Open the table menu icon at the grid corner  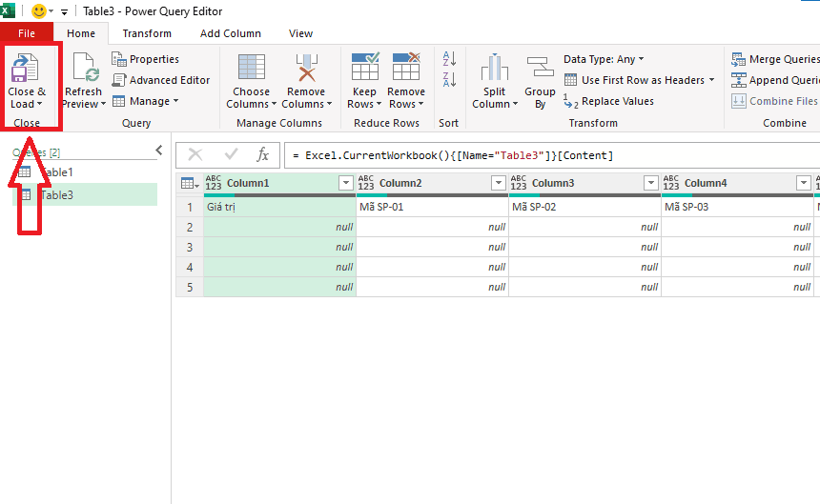pyautogui.click(x=190, y=183)
